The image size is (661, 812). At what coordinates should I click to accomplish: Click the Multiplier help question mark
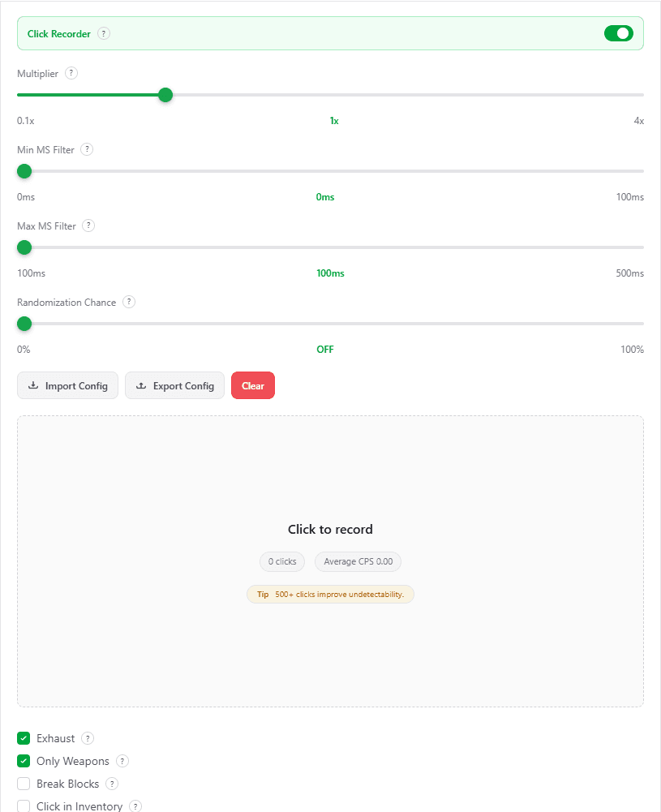coord(71,73)
